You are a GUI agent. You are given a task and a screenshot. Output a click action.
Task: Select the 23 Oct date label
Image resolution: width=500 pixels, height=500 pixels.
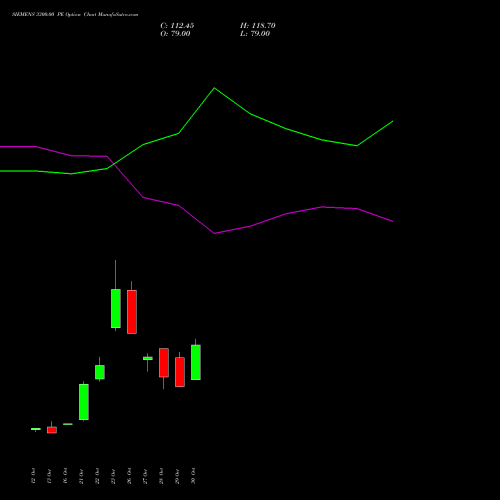tap(113, 476)
